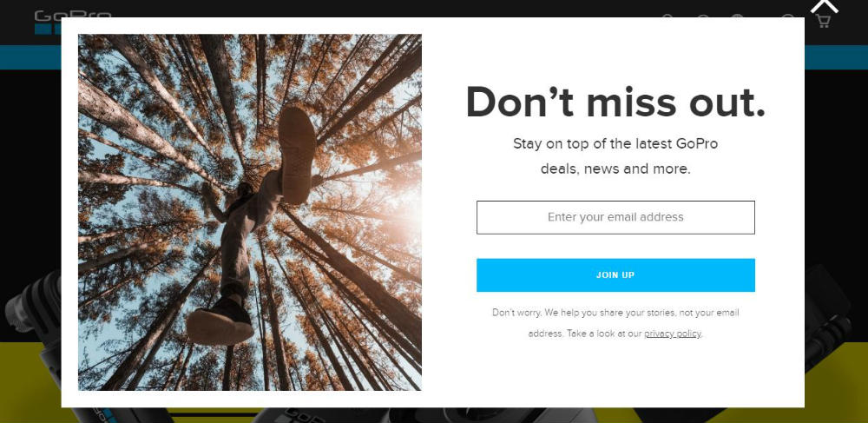Focus the email address input field

(615, 217)
